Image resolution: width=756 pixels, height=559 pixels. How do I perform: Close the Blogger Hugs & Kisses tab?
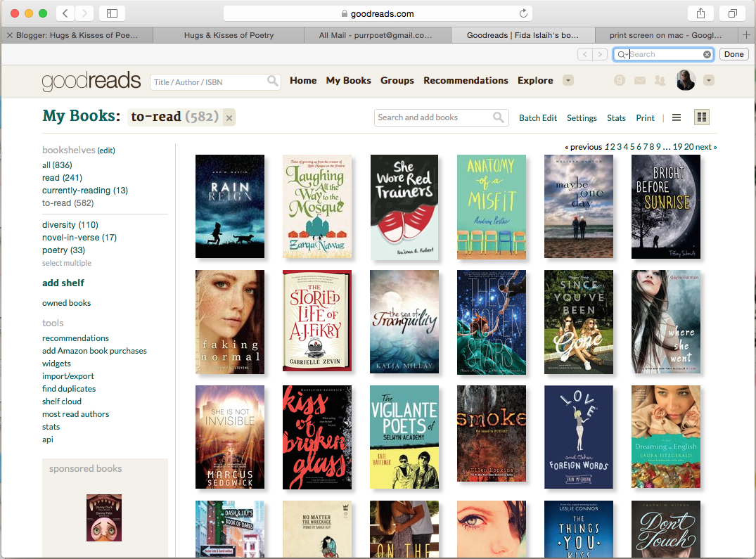coord(10,35)
